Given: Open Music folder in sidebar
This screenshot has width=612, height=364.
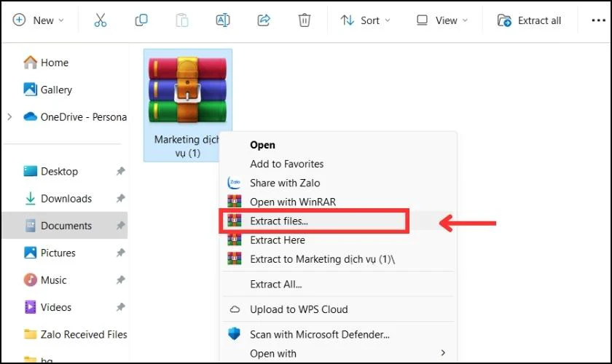Looking at the screenshot, I should click(45, 280).
